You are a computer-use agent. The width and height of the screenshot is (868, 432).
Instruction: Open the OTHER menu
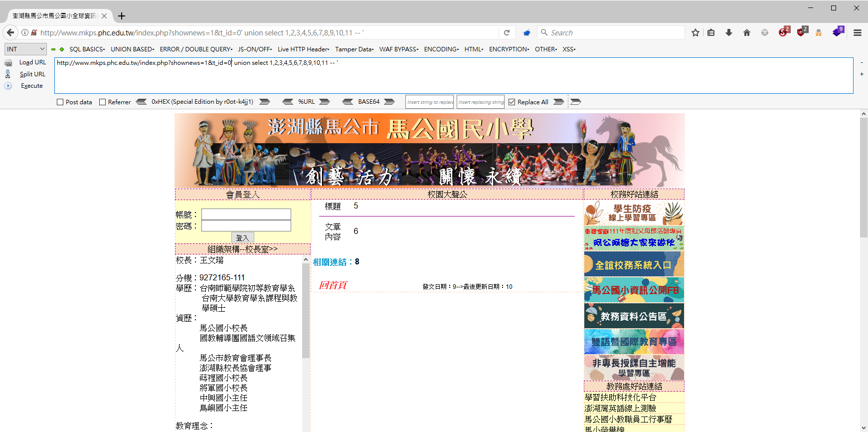[546, 49]
